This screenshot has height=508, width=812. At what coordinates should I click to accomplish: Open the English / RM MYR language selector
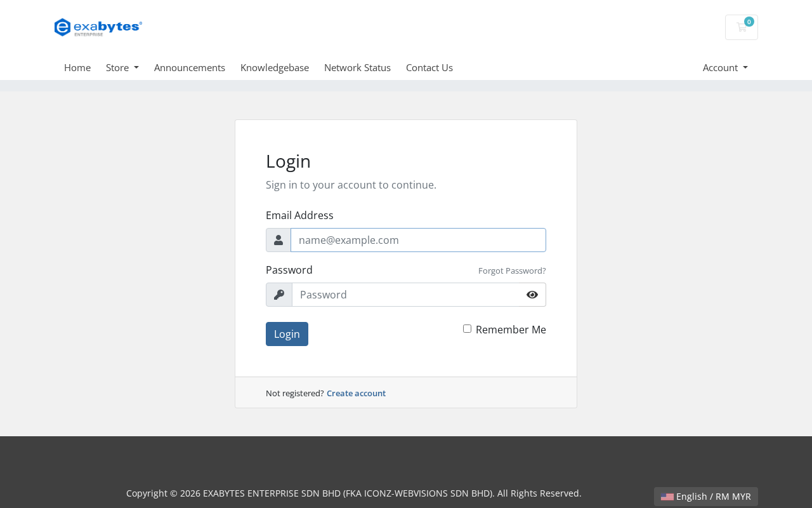tap(706, 497)
